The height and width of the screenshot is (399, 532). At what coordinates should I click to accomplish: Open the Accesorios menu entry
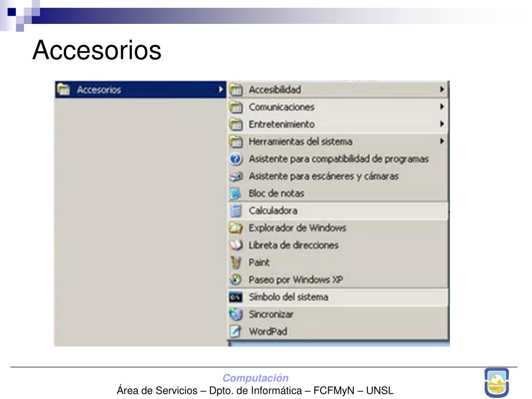point(140,89)
